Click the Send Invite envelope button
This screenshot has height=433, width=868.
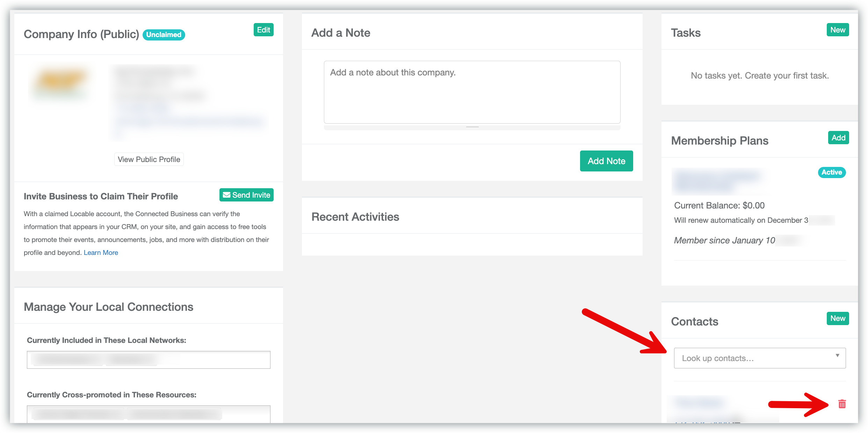[246, 195]
